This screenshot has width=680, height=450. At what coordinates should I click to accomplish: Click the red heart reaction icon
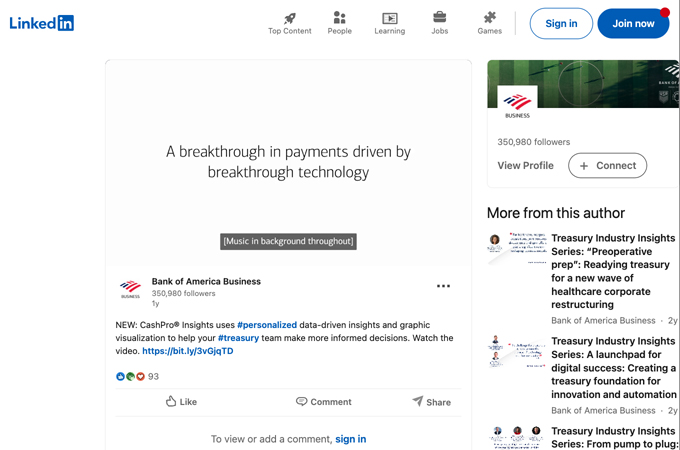pos(140,376)
